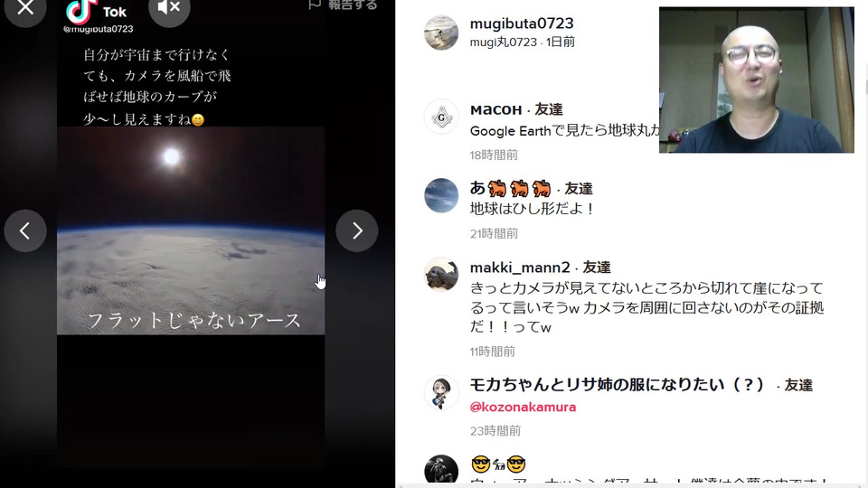
Task: Click the mugibuta0723 username link
Action: point(522,23)
